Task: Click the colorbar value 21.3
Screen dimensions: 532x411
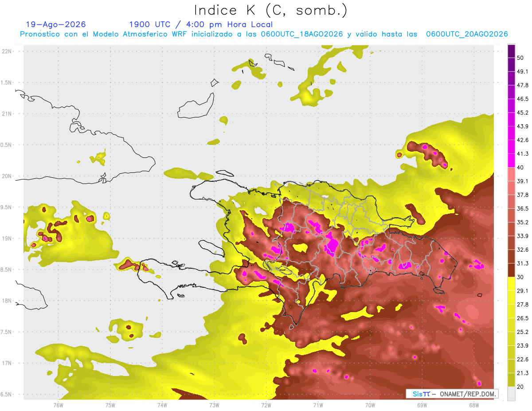Action: (x=523, y=373)
